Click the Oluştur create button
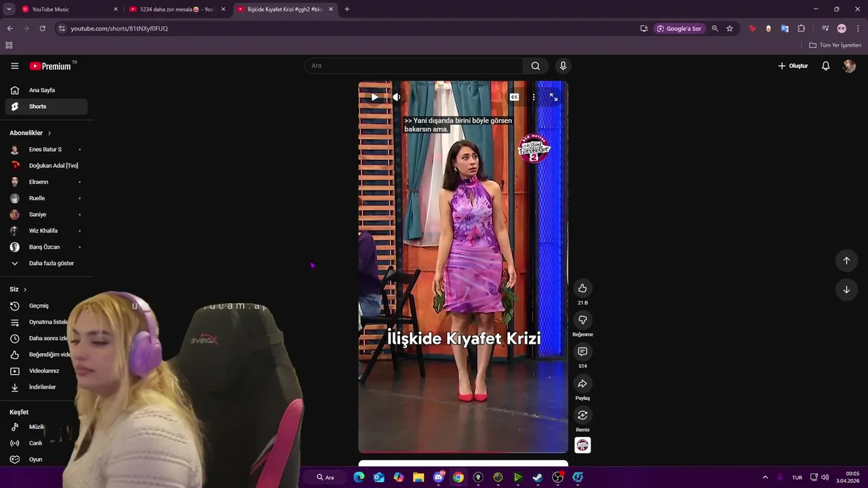The image size is (868, 488). pos(793,66)
